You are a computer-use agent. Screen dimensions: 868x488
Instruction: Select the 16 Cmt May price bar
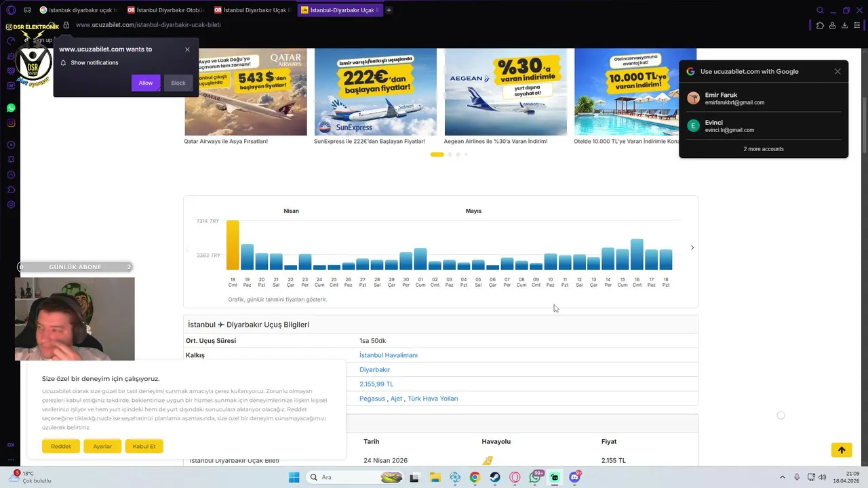coord(637,254)
